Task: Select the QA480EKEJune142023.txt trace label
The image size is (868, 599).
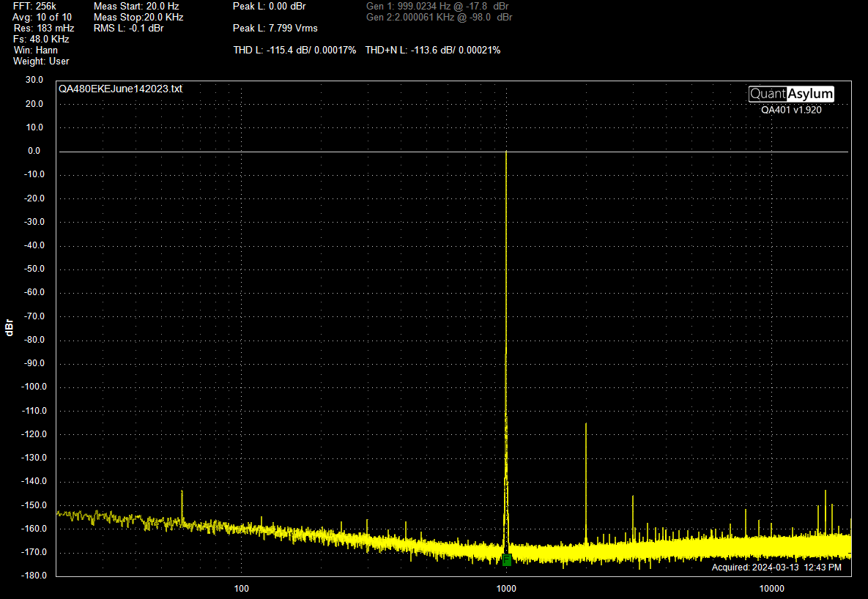Action: 120,89
